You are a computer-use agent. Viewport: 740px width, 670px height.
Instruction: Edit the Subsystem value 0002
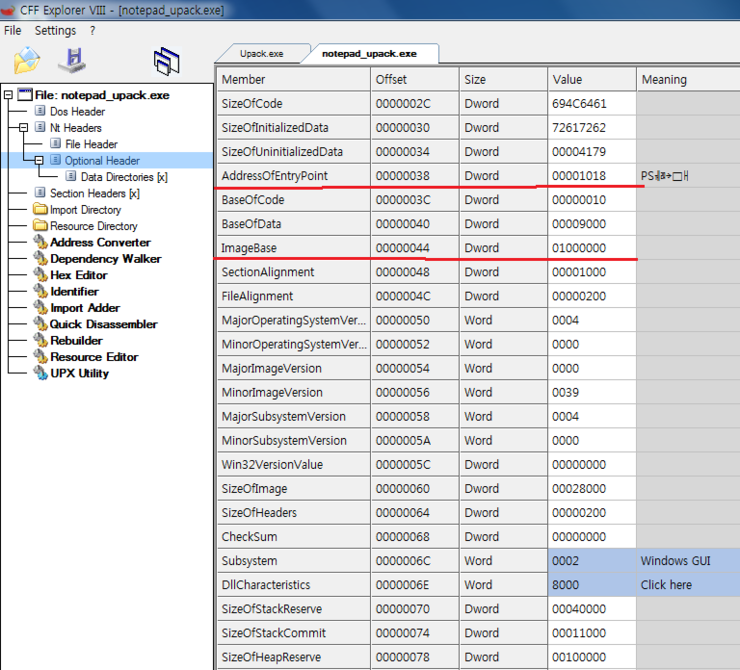592,561
